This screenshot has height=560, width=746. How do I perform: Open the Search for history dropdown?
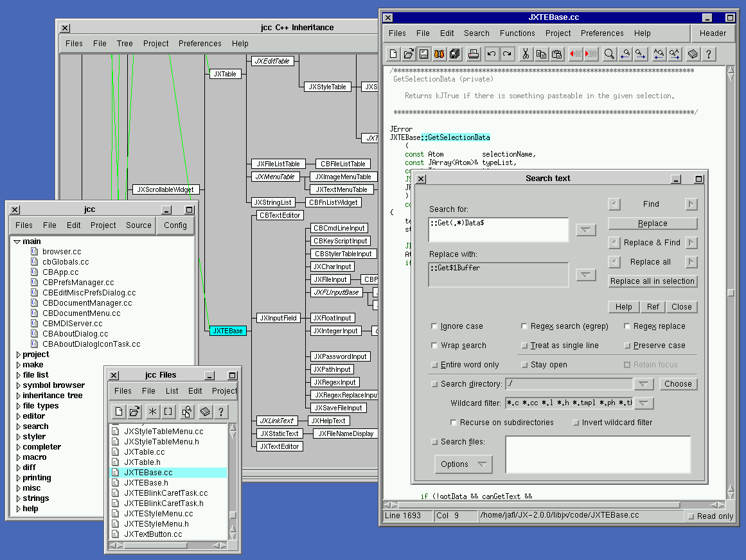pos(585,230)
